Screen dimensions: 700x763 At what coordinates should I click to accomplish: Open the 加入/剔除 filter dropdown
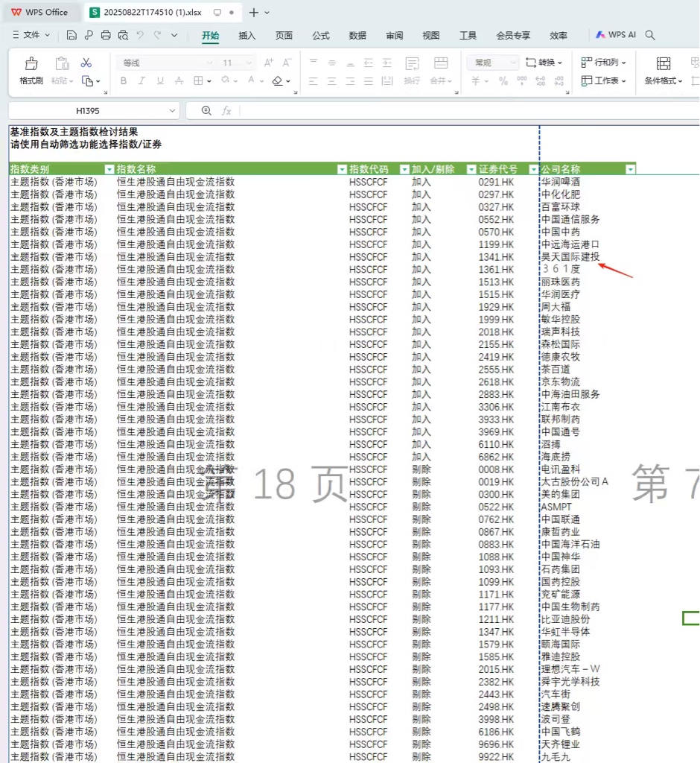471,169
